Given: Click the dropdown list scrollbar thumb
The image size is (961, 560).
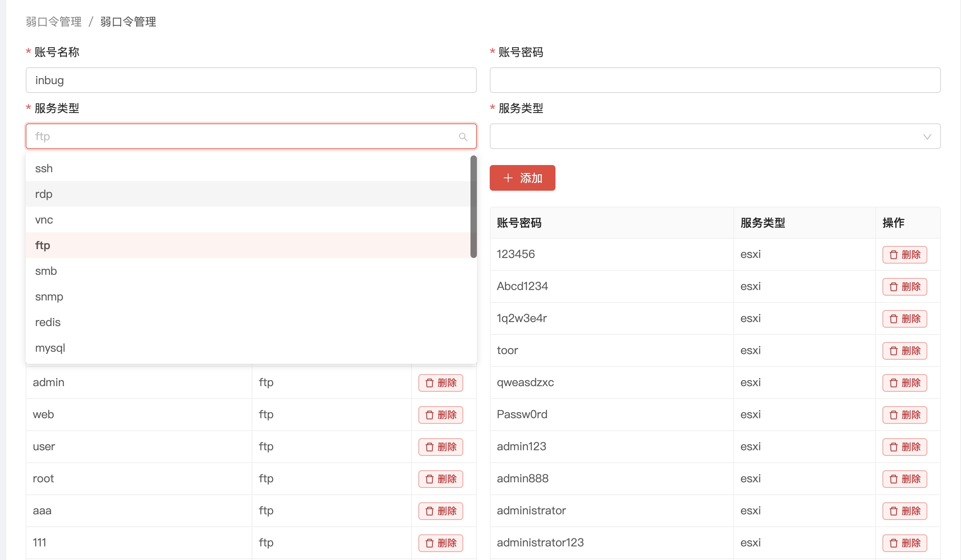Looking at the screenshot, I should [473, 206].
